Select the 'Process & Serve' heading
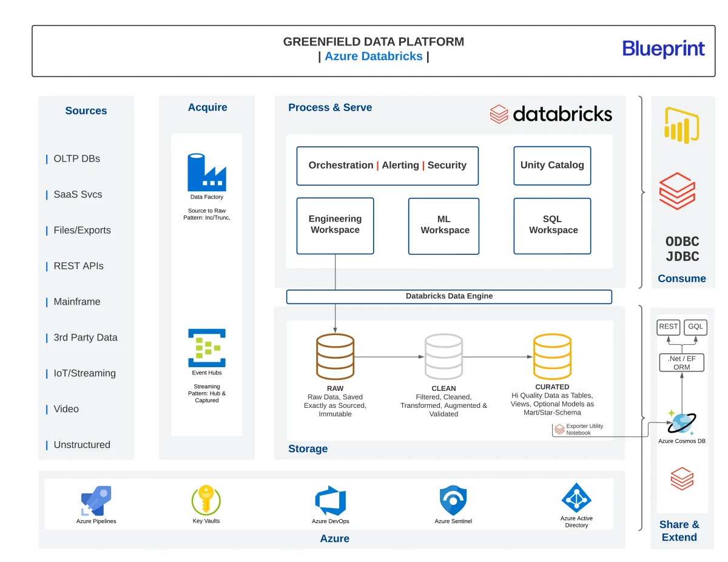 pos(330,107)
